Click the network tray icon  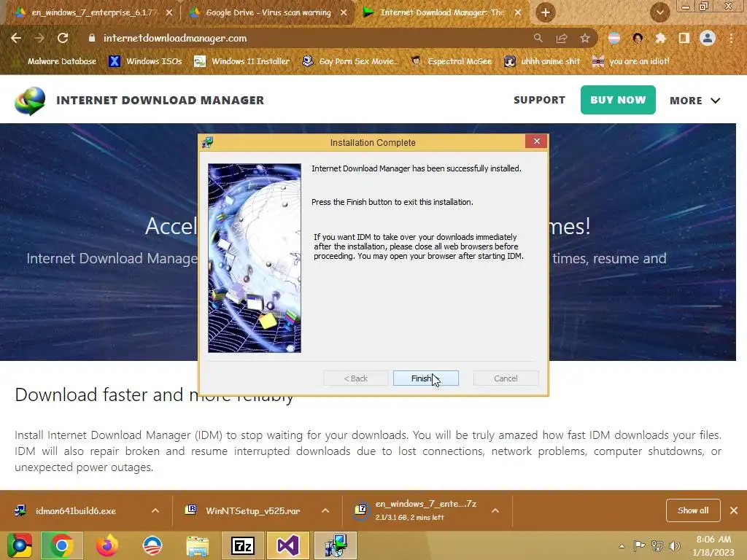tap(657, 545)
